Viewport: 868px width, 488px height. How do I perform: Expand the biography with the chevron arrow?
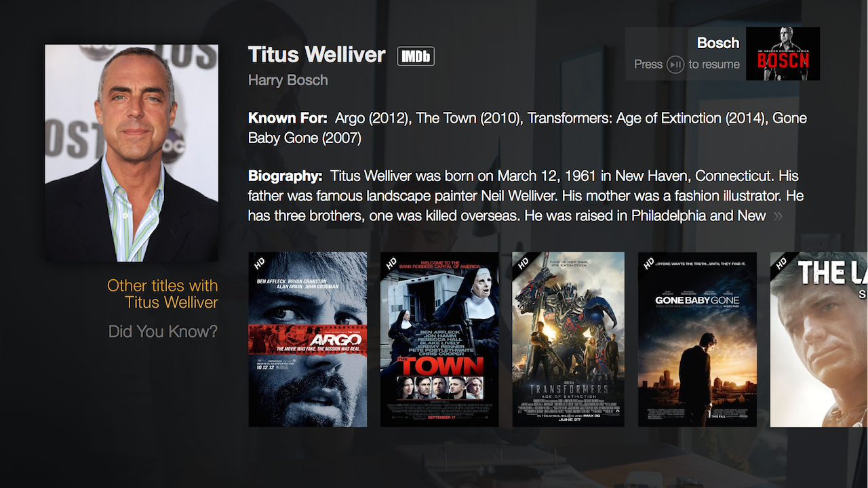[778, 216]
